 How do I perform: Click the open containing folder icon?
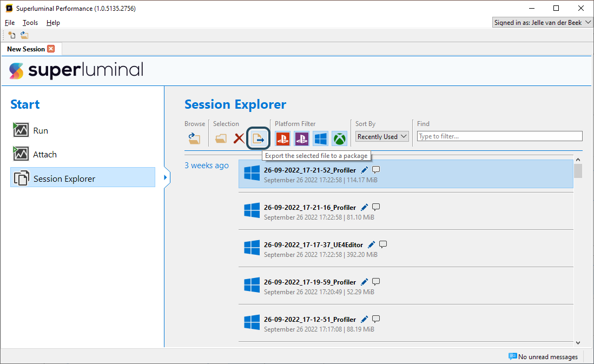tap(221, 138)
